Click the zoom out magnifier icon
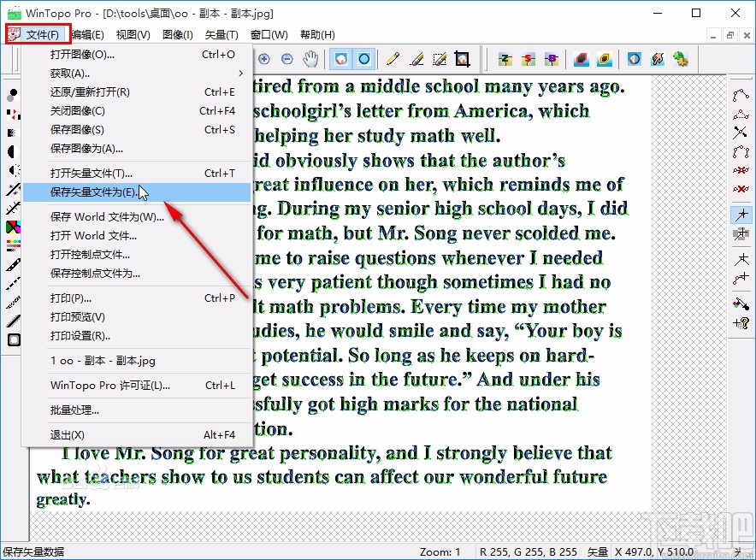 tap(287, 59)
